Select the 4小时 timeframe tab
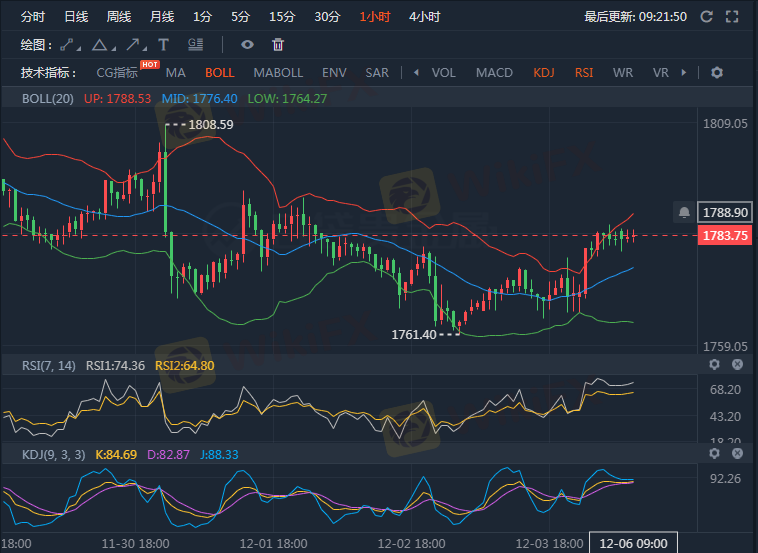 425,17
